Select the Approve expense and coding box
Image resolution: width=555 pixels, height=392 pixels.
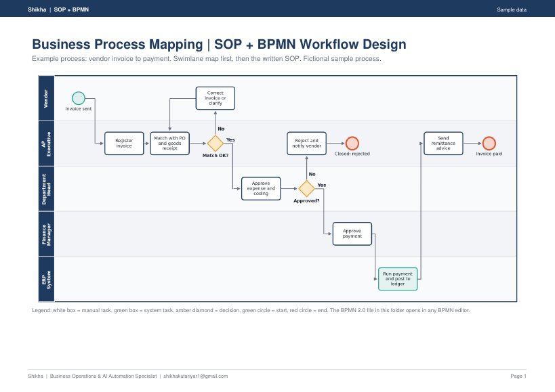[x=261, y=188]
